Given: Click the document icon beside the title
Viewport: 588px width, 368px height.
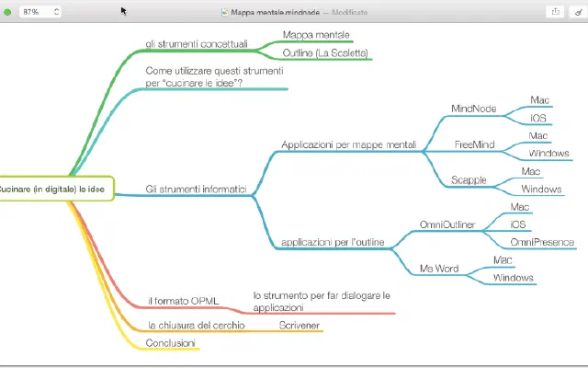Looking at the screenshot, I should click(224, 12).
